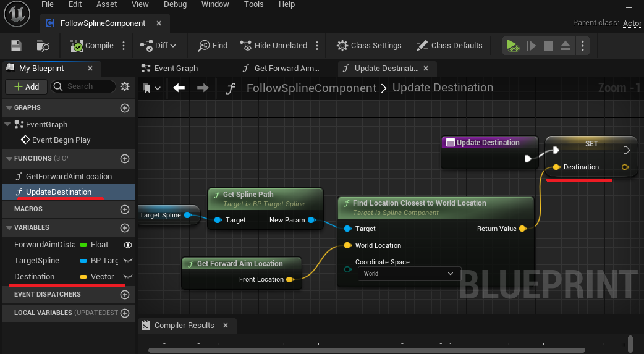Screen dimensions: 644x354
Task: Open Hide Unrelated options menu
Action: [317, 46]
